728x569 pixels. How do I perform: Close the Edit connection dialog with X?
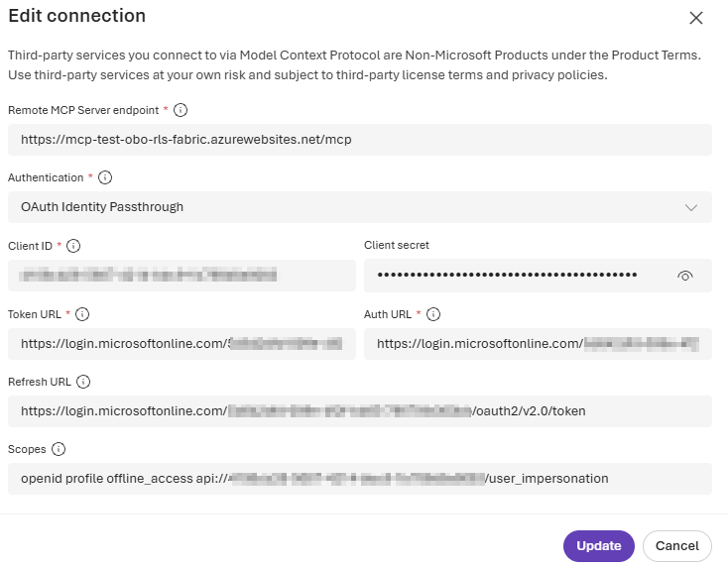(x=696, y=18)
